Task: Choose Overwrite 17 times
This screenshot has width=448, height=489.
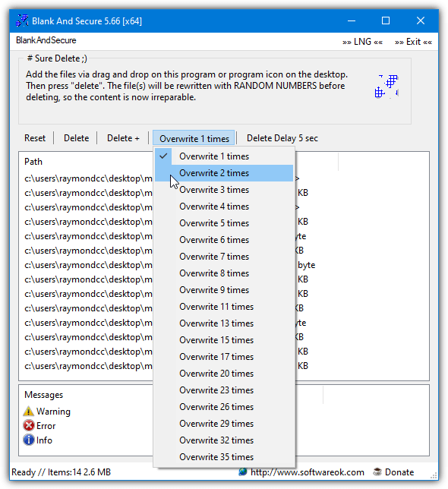Action: pyautogui.click(x=224, y=357)
